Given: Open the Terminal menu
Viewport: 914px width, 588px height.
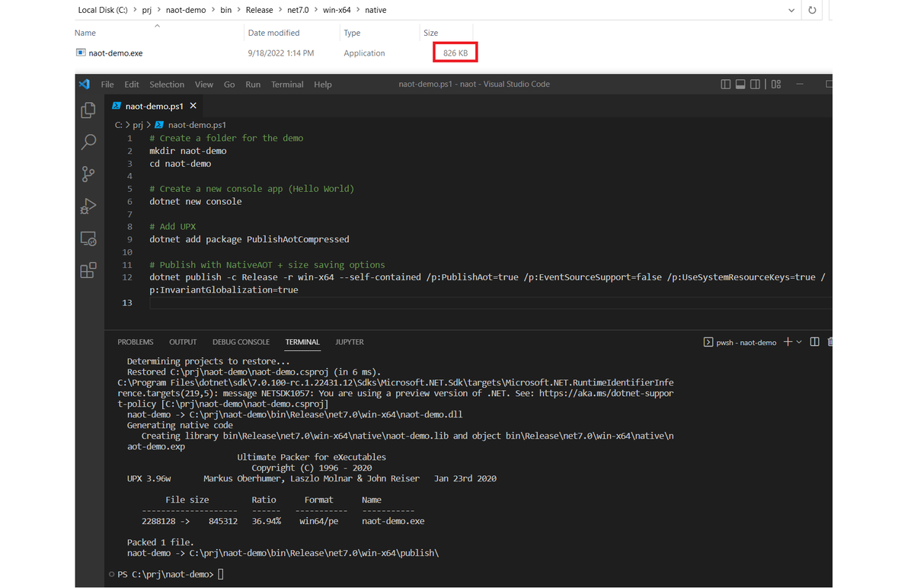Looking at the screenshot, I should [287, 85].
